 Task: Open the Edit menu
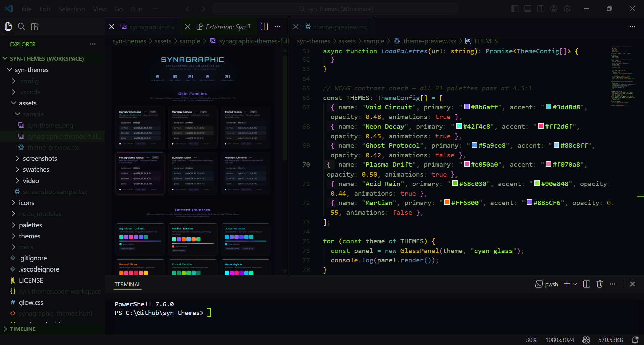tap(45, 9)
